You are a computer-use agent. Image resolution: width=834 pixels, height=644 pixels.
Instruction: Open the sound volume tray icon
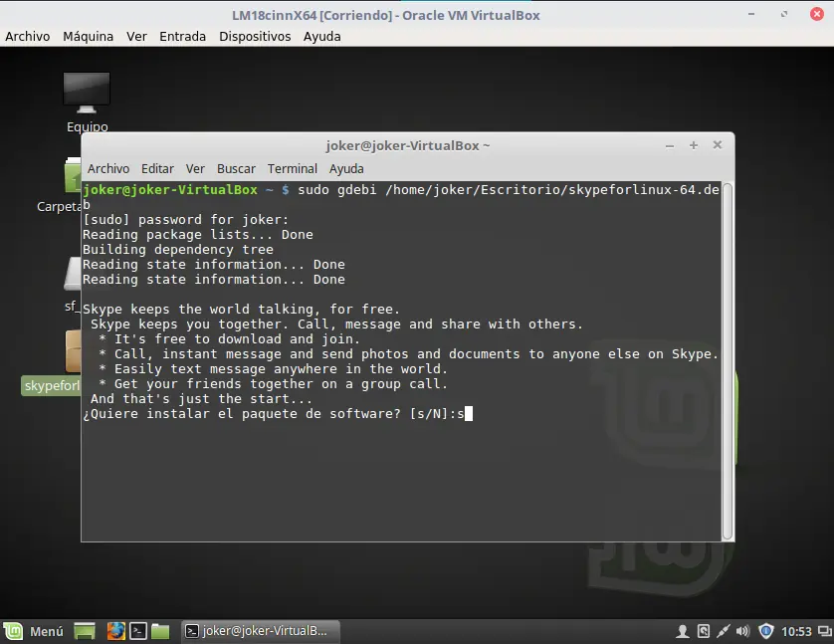coord(743,631)
